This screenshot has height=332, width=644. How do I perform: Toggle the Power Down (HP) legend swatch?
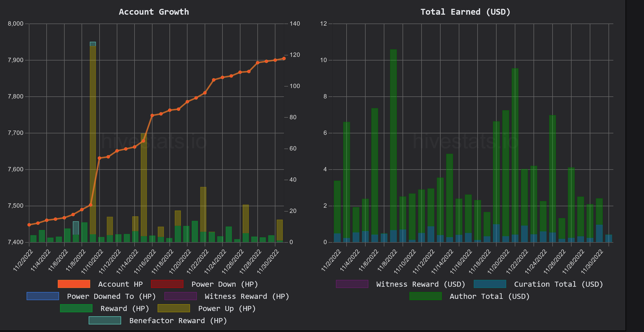point(167,284)
